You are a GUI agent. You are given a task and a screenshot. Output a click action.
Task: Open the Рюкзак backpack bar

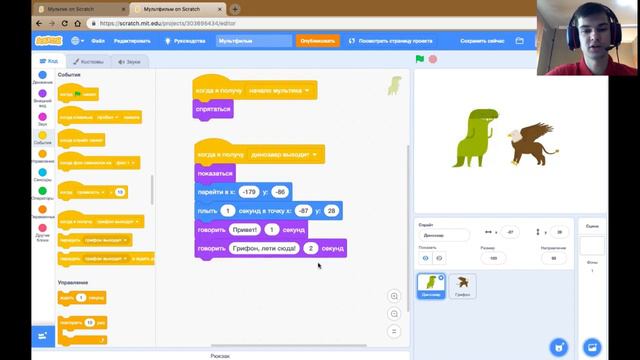click(220, 356)
